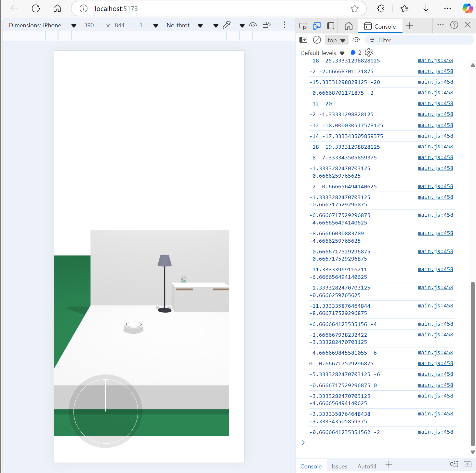Toggle vision deficiency emulation eye icon
Image resolution: width=476 pixels, height=473 pixels.
coord(253,25)
